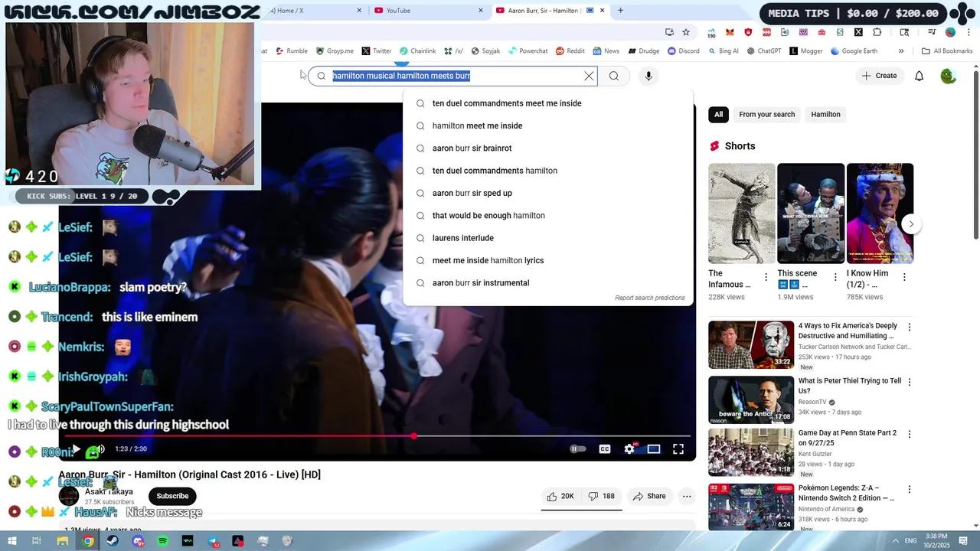980x551 pixels.
Task: Open the YouTube account avatar menu
Action: (x=949, y=76)
